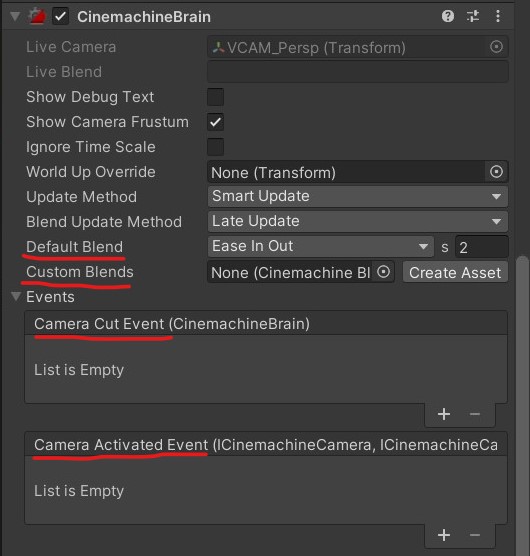This screenshot has width=530, height=556.
Task: Click the CinemachineBrain component script icon
Action: click(37, 17)
